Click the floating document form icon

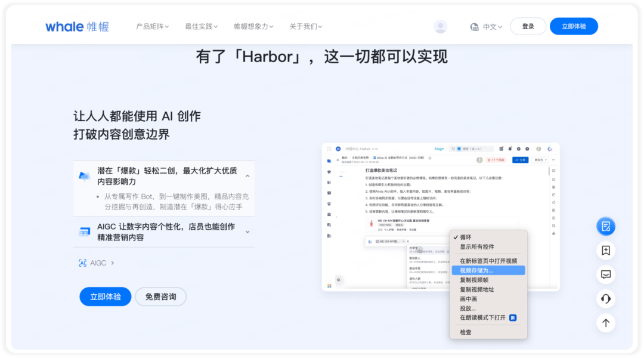point(606,227)
